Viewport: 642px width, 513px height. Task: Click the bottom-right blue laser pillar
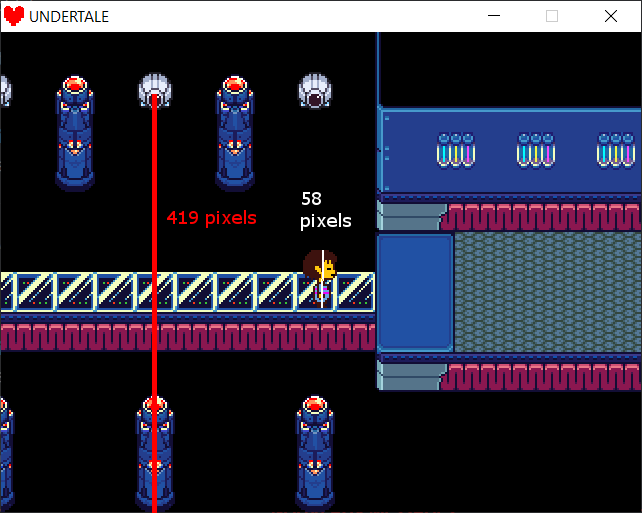315,454
